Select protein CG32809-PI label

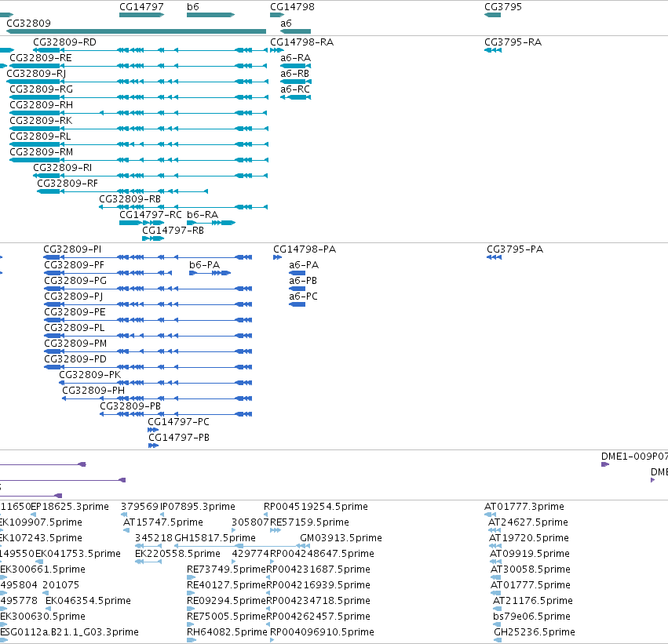(x=72, y=249)
